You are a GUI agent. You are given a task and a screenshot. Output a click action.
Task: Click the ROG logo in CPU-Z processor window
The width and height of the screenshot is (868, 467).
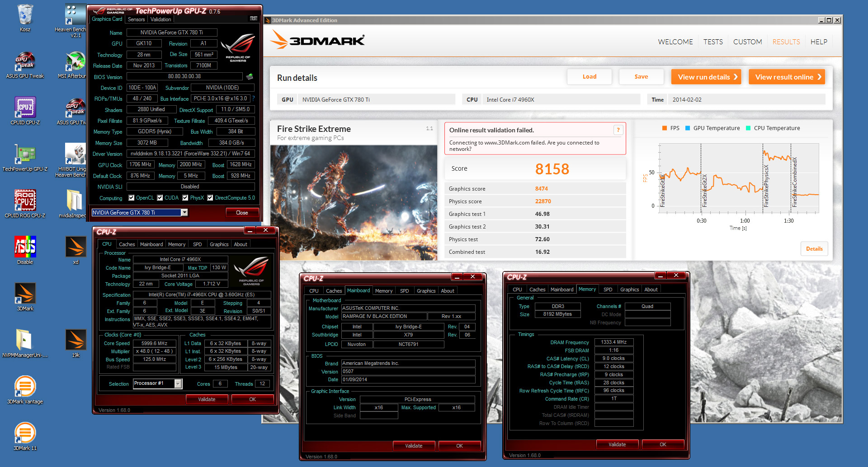pos(251,271)
